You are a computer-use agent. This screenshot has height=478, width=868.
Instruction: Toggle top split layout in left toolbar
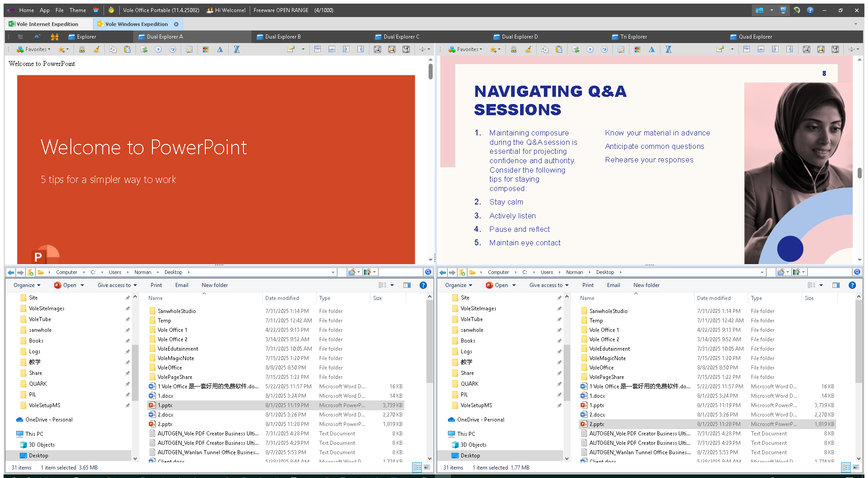[x=317, y=49]
